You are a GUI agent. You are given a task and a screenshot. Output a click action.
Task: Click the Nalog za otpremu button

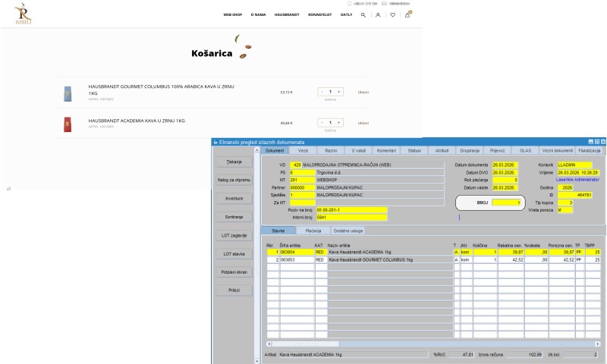[234, 180]
